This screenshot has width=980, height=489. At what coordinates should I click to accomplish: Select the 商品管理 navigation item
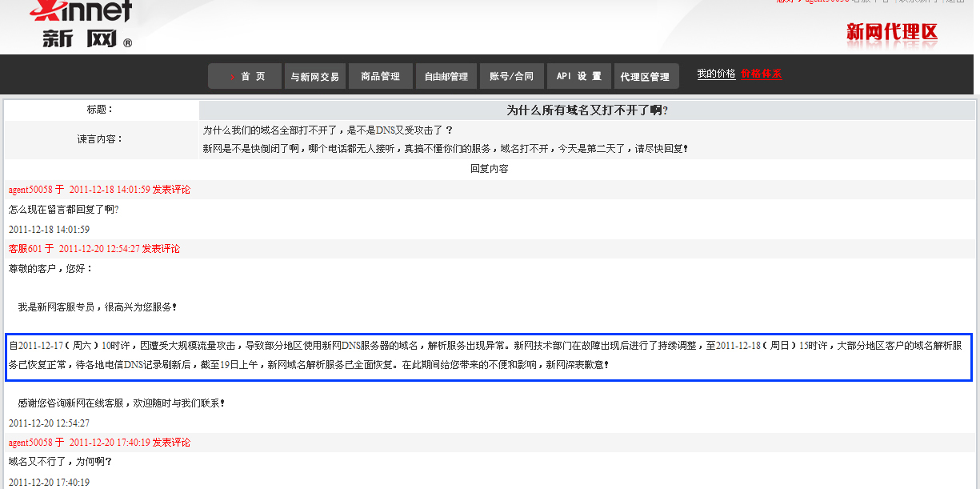pyautogui.click(x=381, y=77)
